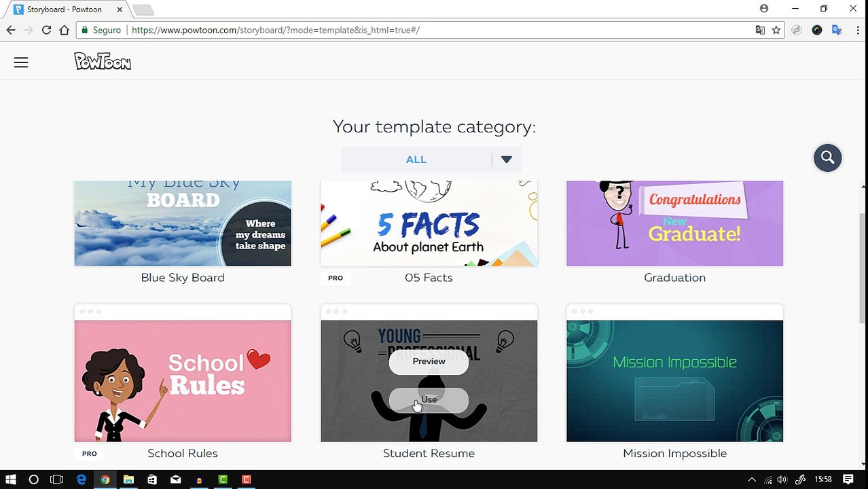This screenshot has height=489, width=868.
Task: Click translate page icon in address bar
Action: [760, 30]
